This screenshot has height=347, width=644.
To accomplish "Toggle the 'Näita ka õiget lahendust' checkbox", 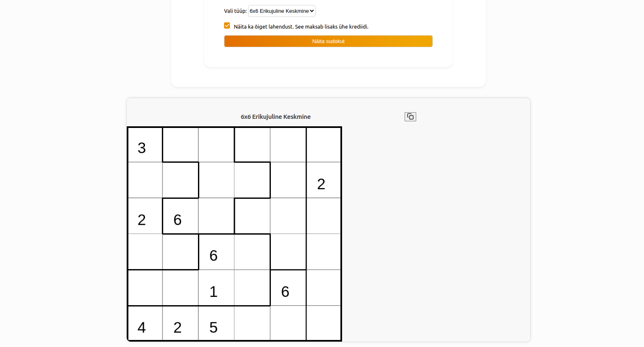I will tap(227, 26).
